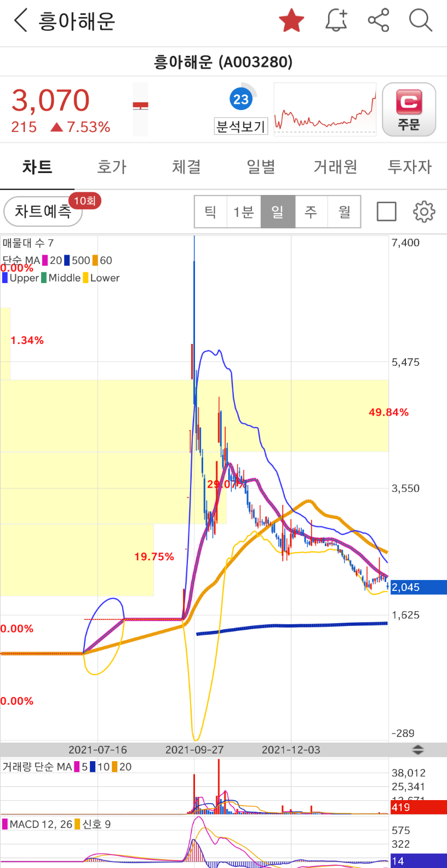
Task: Tap the orange MA 60 swatch
Action: tap(95, 261)
